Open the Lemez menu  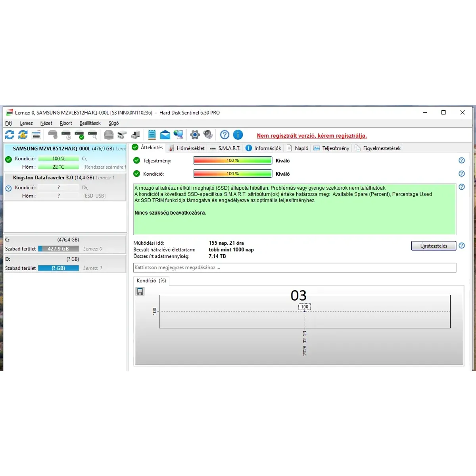click(26, 123)
